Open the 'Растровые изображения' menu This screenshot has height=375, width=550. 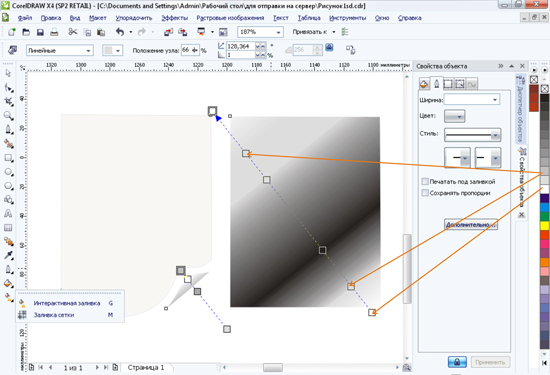230,18
